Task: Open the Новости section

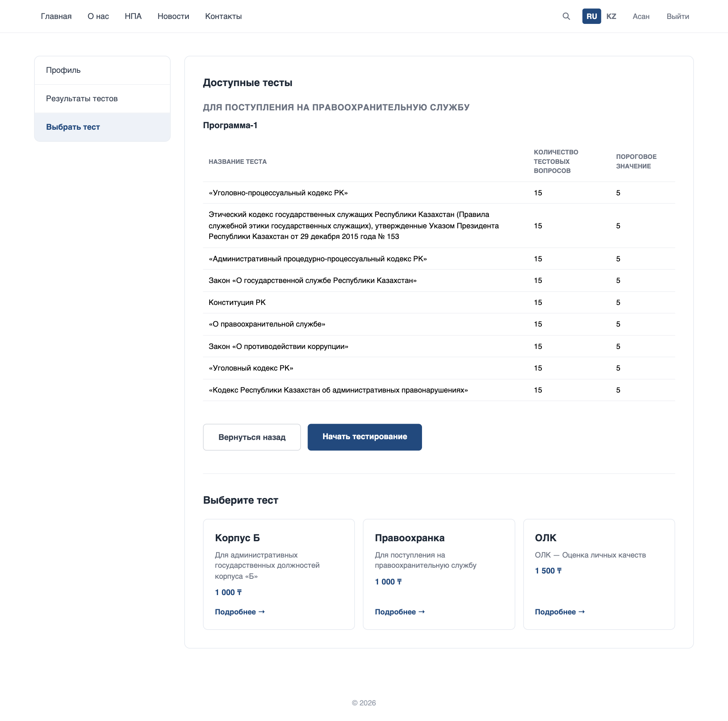Action: point(173,16)
